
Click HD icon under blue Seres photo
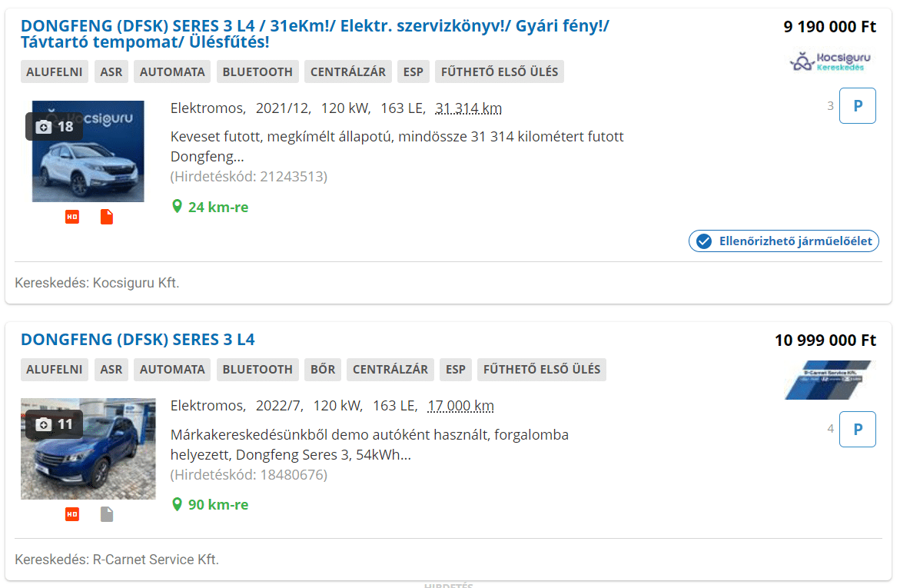click(x=71, y=514)
